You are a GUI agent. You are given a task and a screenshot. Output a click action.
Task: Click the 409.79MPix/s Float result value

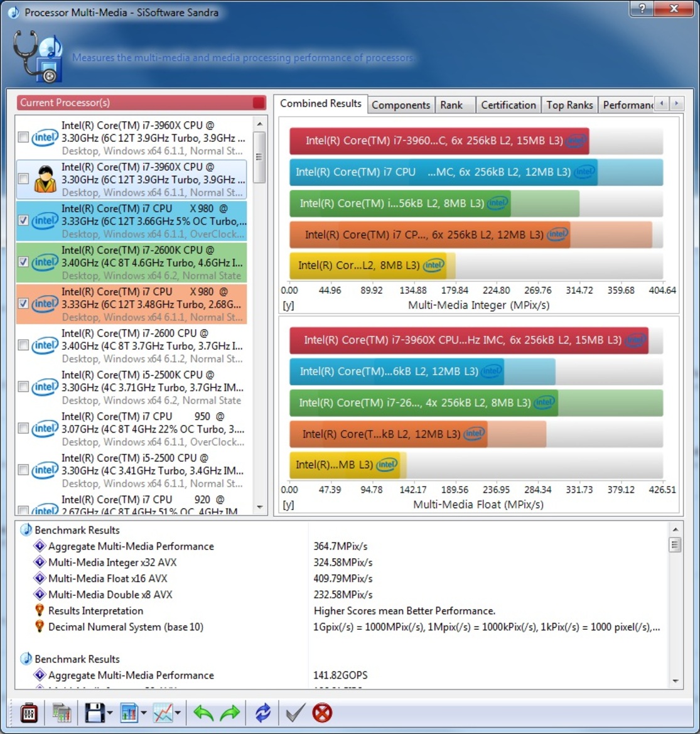(343, 578)
